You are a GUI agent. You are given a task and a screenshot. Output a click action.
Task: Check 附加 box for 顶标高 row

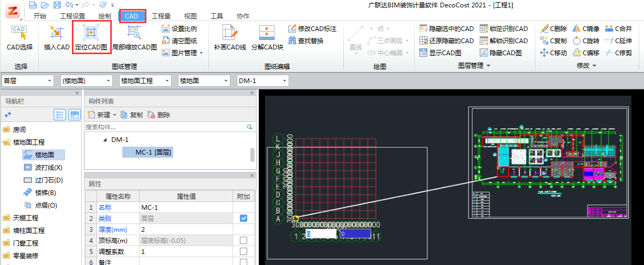244,240
